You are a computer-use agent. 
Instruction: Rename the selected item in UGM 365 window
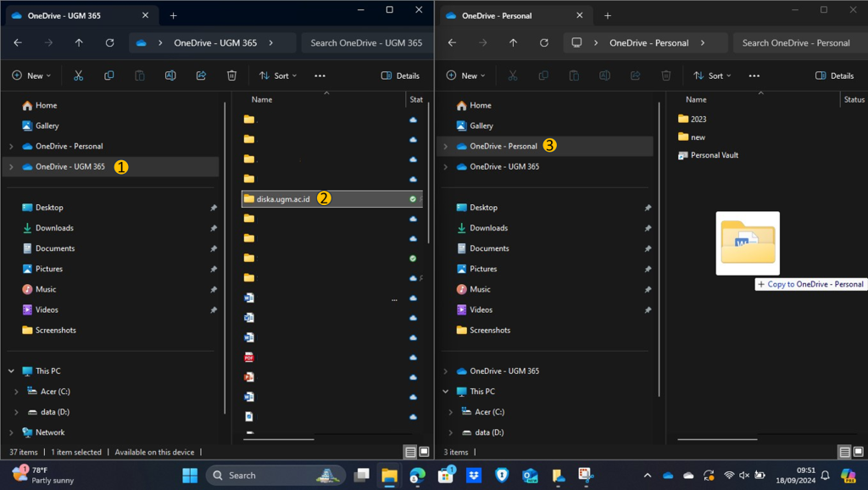coord(170,75)
